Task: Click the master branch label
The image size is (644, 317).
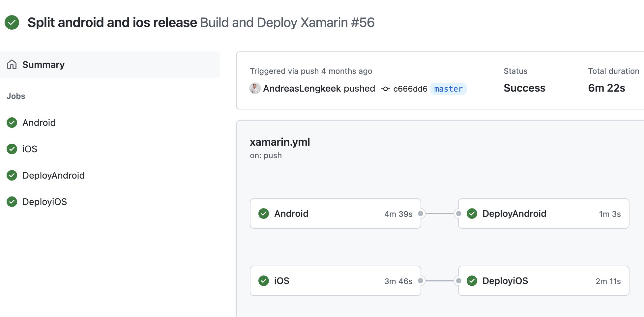Action: click(x=448, y=89)
